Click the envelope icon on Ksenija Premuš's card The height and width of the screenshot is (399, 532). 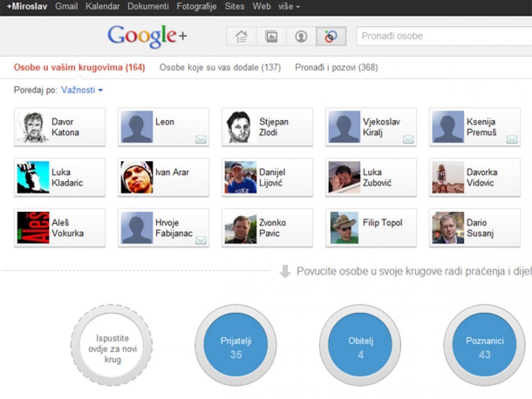point(512,139)
